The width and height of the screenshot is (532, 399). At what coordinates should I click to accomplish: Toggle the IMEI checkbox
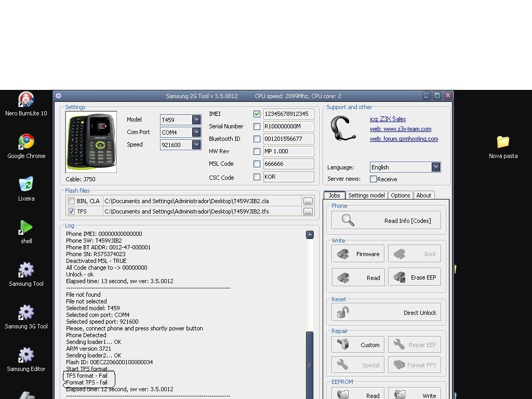pyautogui.click(x=257, y=114)
